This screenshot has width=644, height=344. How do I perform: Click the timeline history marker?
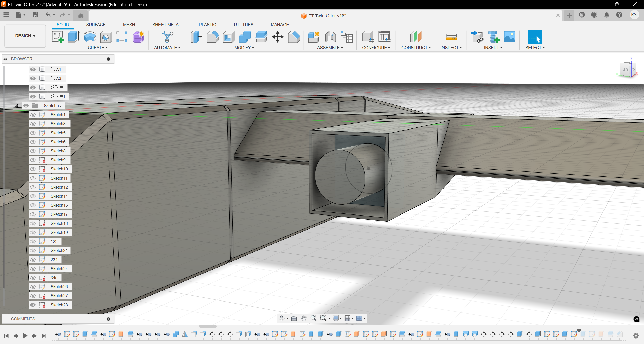(579, 334)
